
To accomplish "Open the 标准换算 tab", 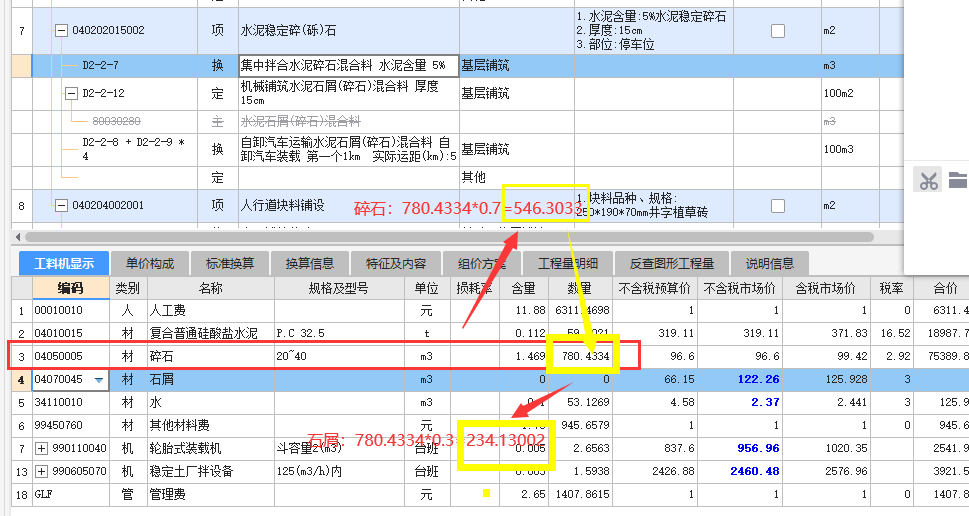I will (x=230, y=263).
